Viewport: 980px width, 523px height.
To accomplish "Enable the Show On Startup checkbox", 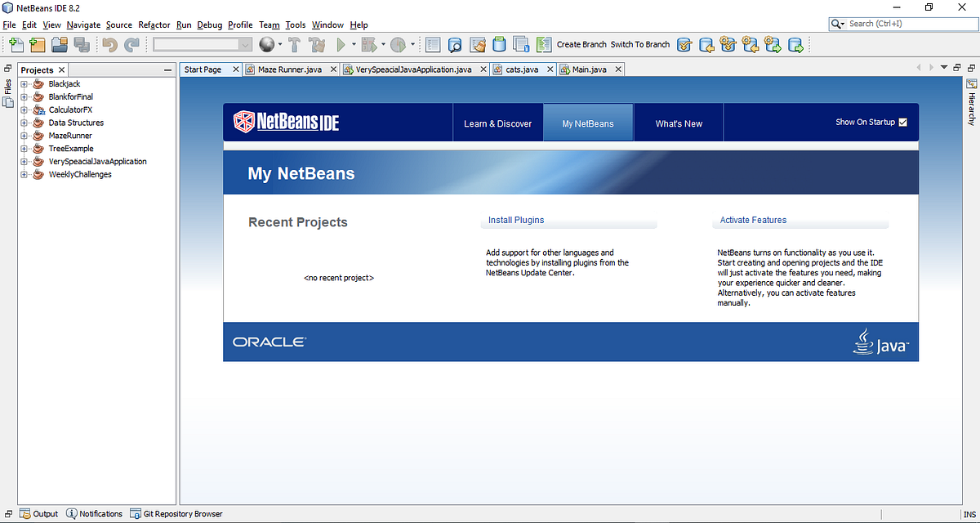I will tap(902, 122).
